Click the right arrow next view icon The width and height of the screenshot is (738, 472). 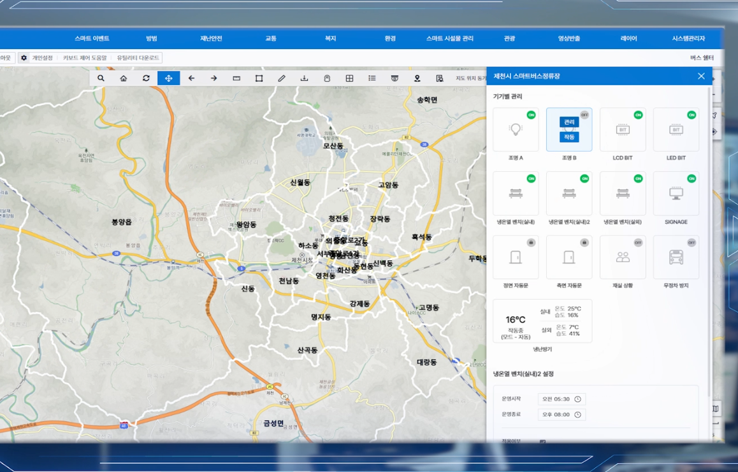pyautogui.click(x=214, y=78)
